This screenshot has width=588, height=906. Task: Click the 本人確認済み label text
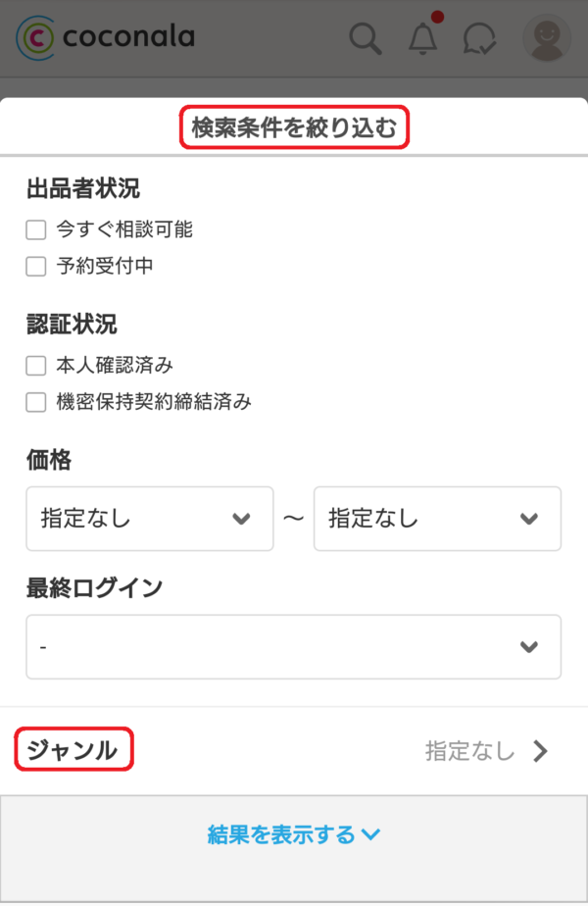click(115, 366)
